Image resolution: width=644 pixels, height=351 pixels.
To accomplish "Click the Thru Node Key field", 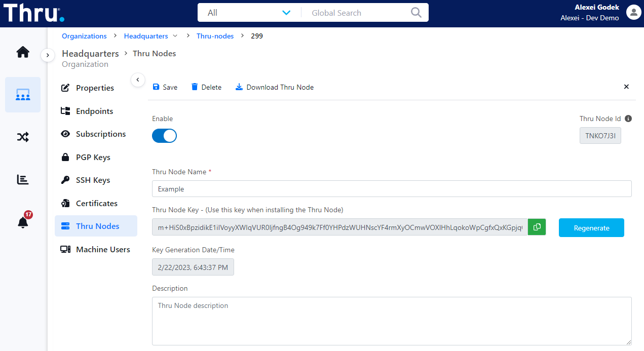I will [x=340, y=227].
